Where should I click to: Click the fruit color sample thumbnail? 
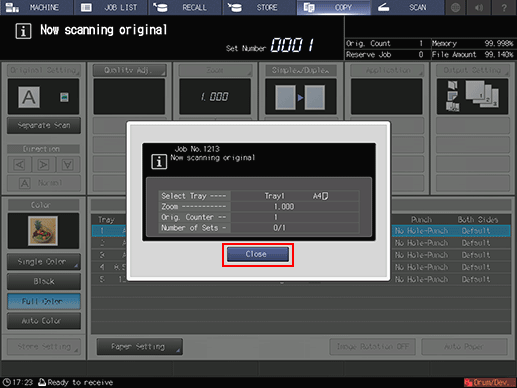[43, 231]
